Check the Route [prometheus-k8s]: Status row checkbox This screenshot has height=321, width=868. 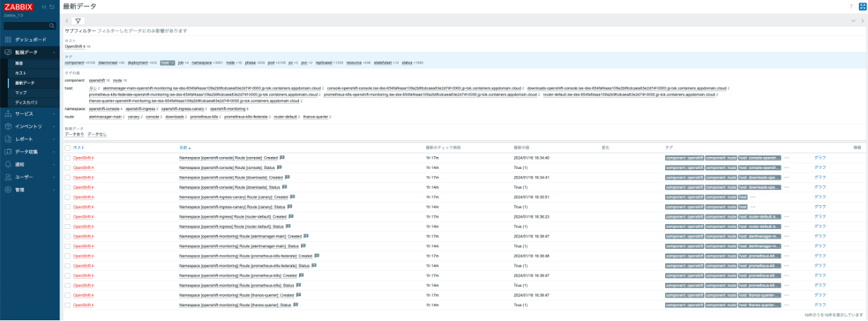67,286
